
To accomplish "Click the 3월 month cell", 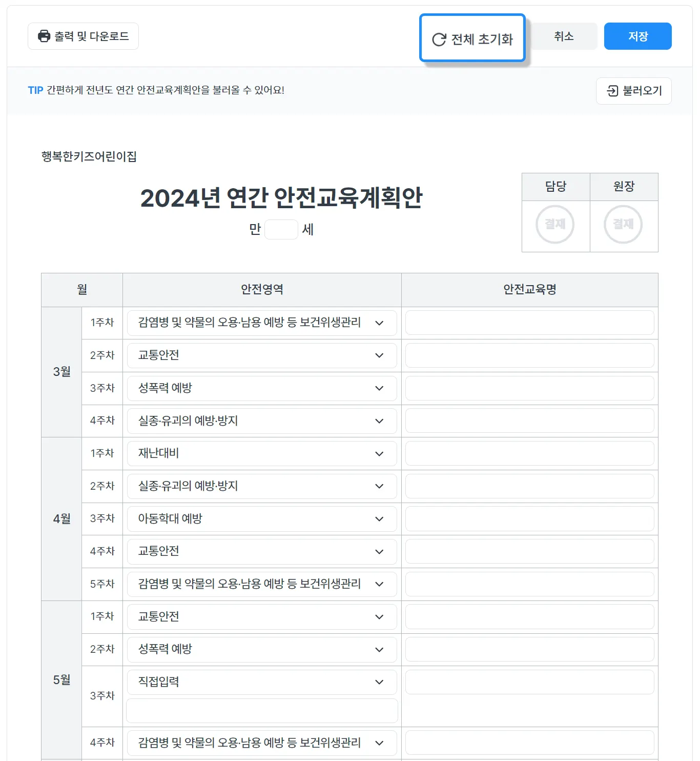I will click(61, 372).
